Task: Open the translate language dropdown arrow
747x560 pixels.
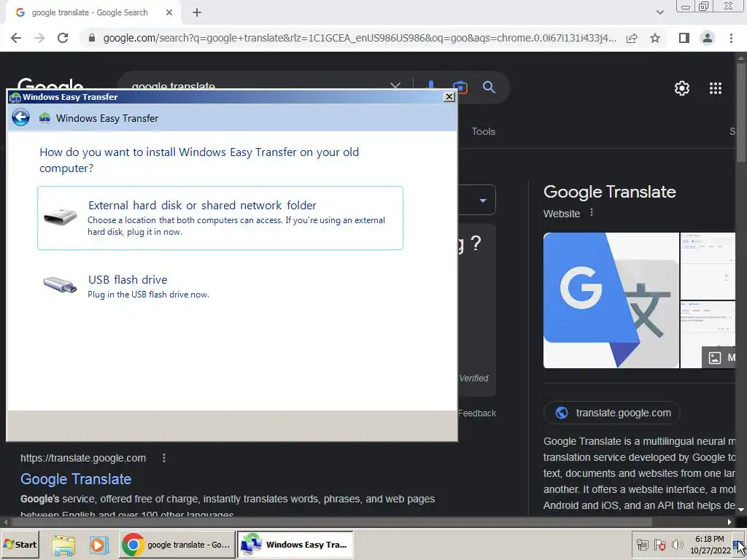Action: 483,201
